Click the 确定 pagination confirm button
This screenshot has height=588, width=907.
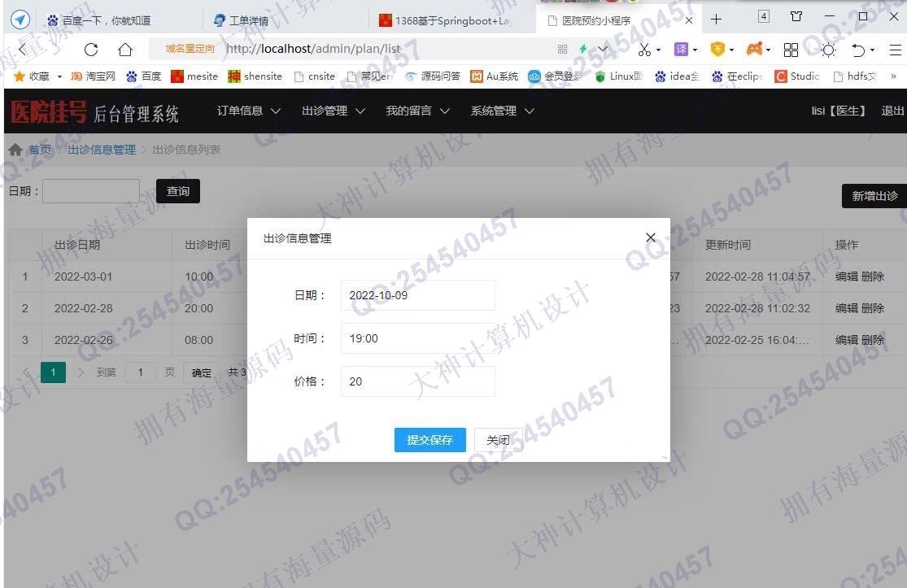pos(201,372)
